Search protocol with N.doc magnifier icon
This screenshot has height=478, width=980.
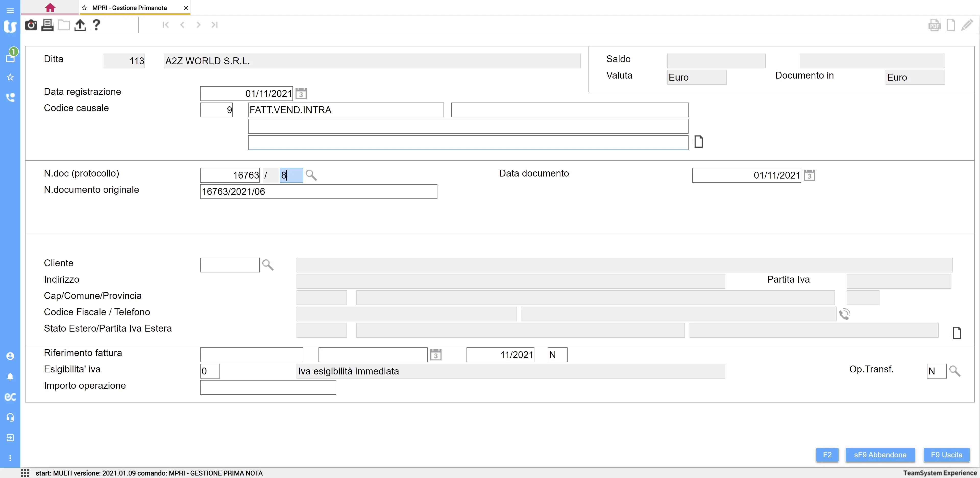(311, 175)
